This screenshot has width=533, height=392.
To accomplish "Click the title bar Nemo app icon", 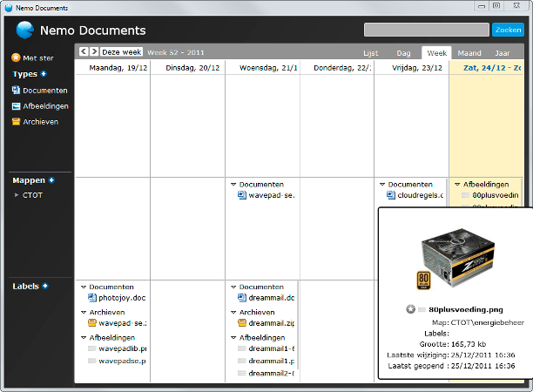I will click(x=9, y=8).
